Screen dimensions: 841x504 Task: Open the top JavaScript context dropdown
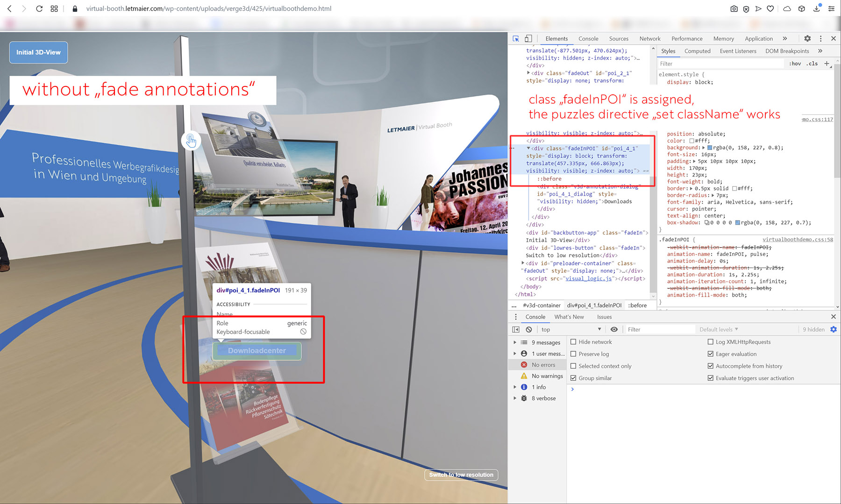click(x=571, y=329)
